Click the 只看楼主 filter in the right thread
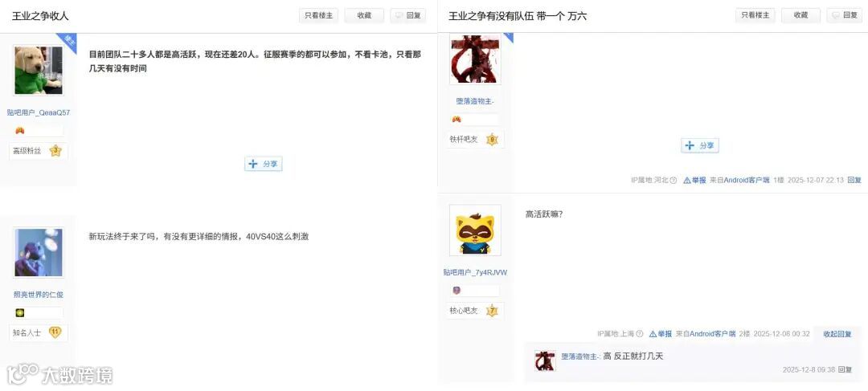The image size is (868, 391). click(755, 15)
